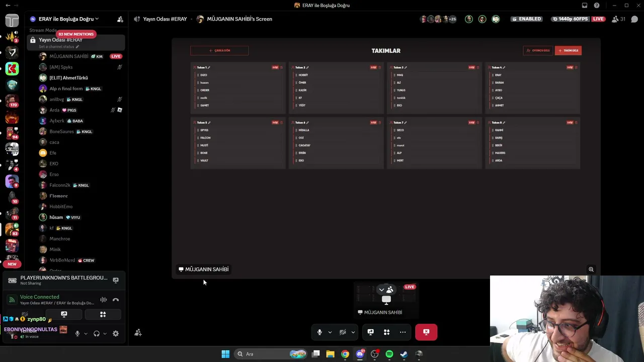Share screen from voice connected panel
The height and width of the screenshot is (362, 644).
pos(64,314)
